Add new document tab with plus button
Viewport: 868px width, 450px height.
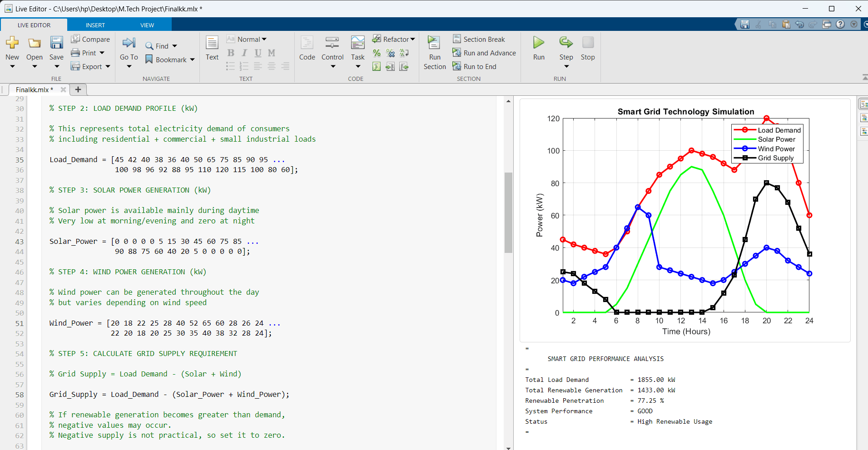coord(78,89)
